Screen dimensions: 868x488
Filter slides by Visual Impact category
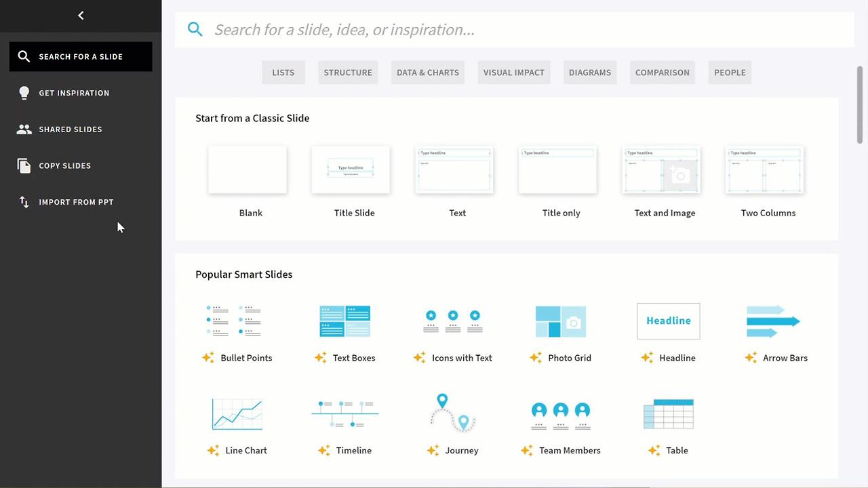514,73
